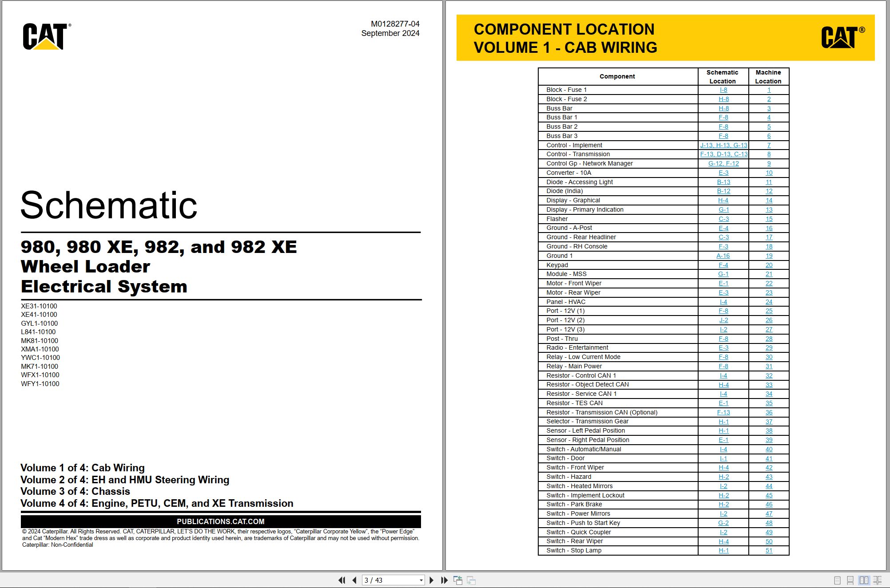
Task: Select the two-page facing layout
Action: click(x=864, y=580)
